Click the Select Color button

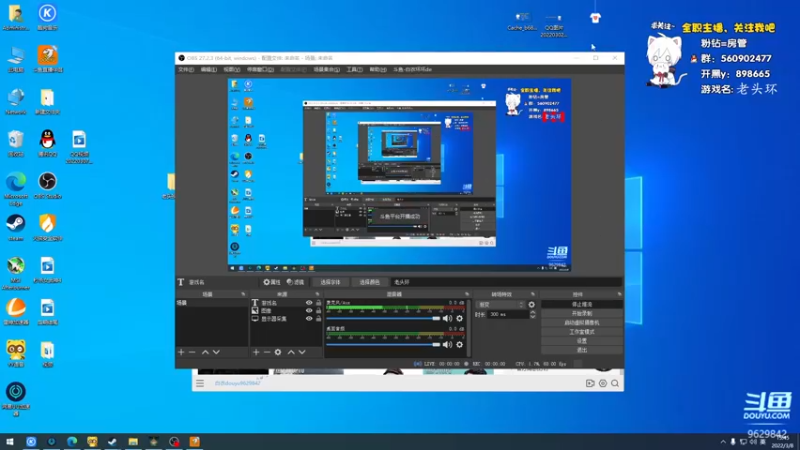point(369,282)
